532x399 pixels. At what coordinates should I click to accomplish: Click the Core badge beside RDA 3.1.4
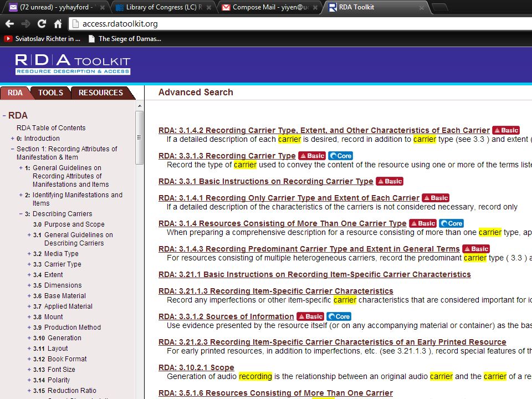tap(452, 223)
